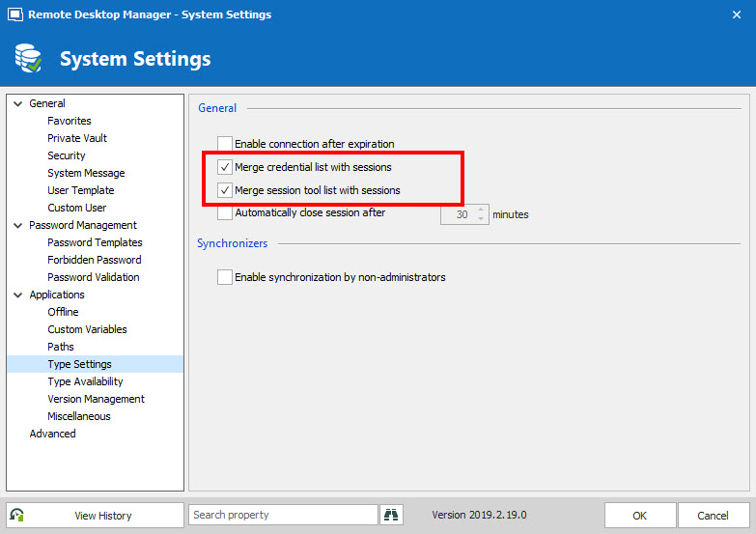The height and width of the screenshot is (534, 756).
Task: Open Version Management settings page
Action: tap(96, 399)
